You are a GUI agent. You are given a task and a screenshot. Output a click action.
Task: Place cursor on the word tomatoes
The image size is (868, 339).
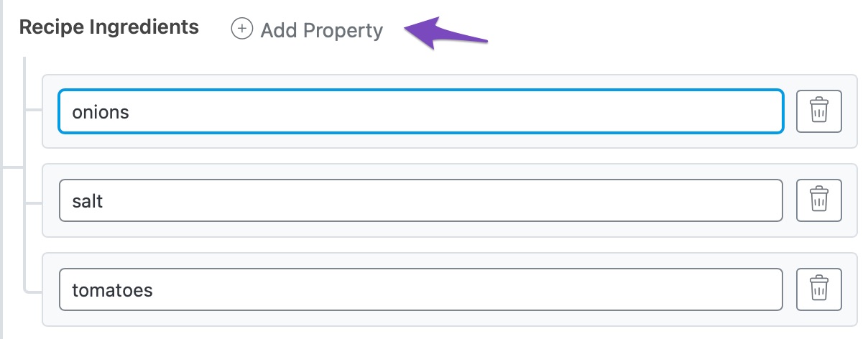[112, 289]
